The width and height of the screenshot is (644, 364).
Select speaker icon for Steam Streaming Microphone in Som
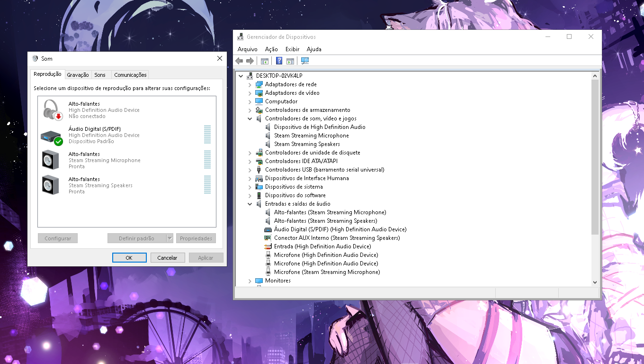(x=50, y=160)
